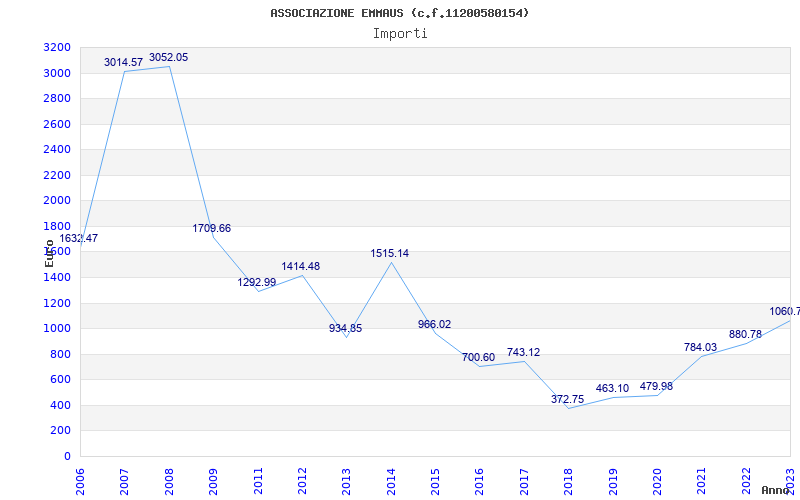800x500 pixels.
Task: Click the 2016 year label
Action: (x=480, y=482)
